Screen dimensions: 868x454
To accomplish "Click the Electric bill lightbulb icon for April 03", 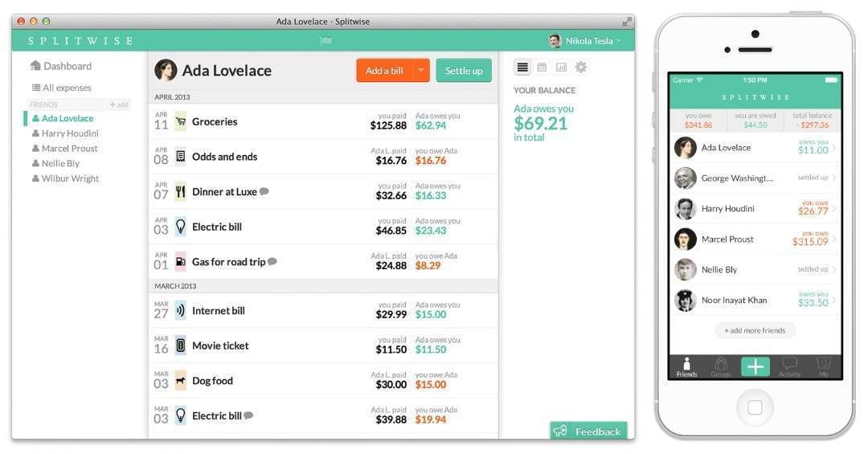I will point(181,227).
